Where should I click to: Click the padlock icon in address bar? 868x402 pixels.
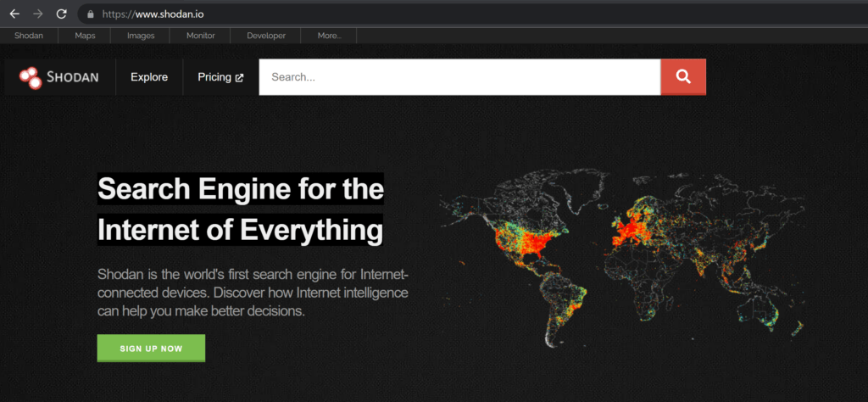coord(91,14)
